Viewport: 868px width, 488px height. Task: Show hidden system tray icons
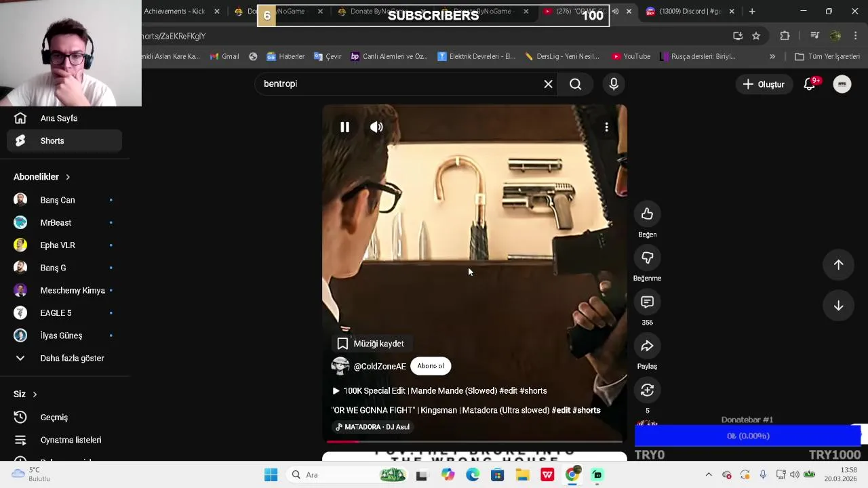click(x=709, y=475)
